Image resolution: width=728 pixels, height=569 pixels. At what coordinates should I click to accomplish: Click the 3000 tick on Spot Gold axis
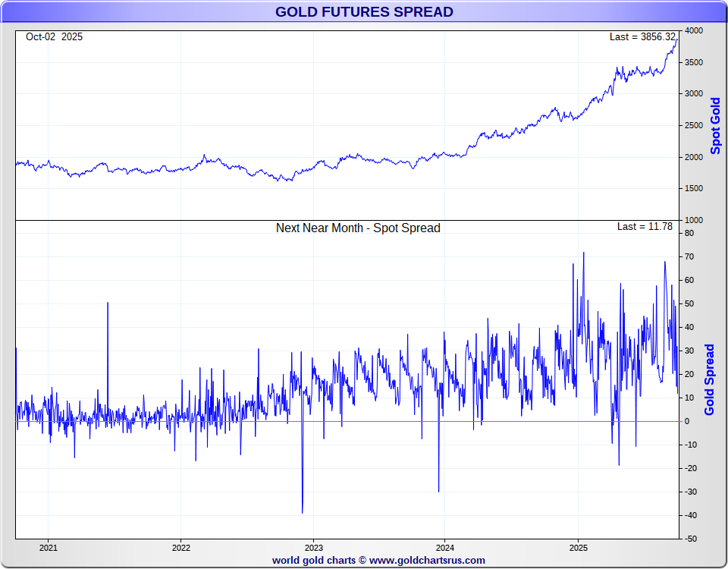coord(694,93)
